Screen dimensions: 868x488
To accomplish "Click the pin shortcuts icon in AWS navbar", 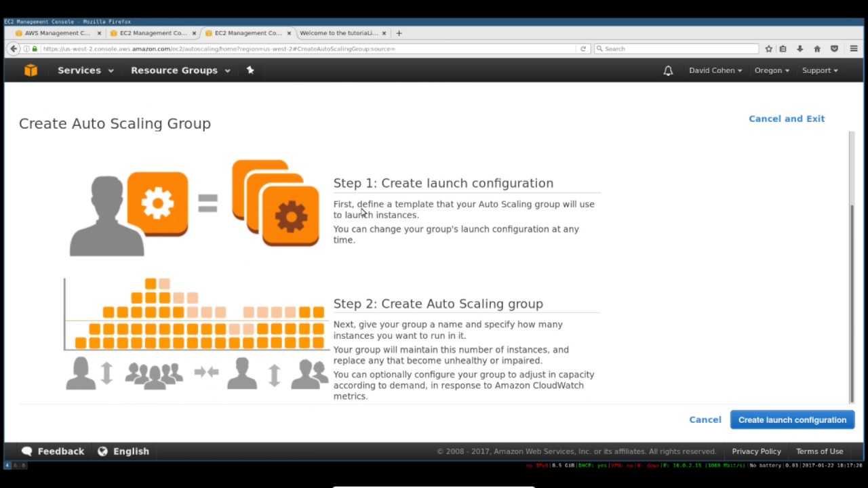I will point(250,70).
